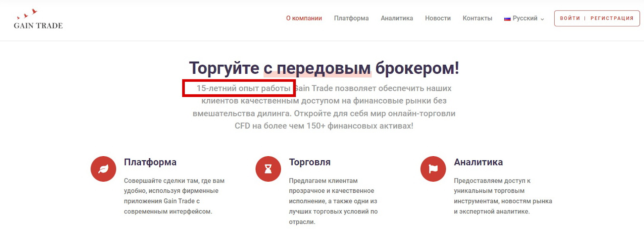Open the Новости menu item
644x244 pixels.
pyautogui.click(x=438, y=18)
